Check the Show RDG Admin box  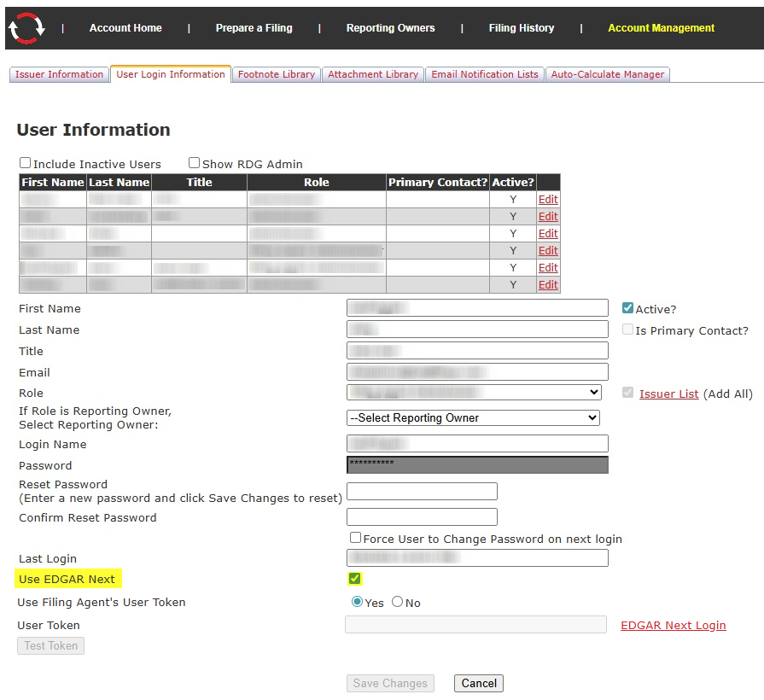pos(195,163)
